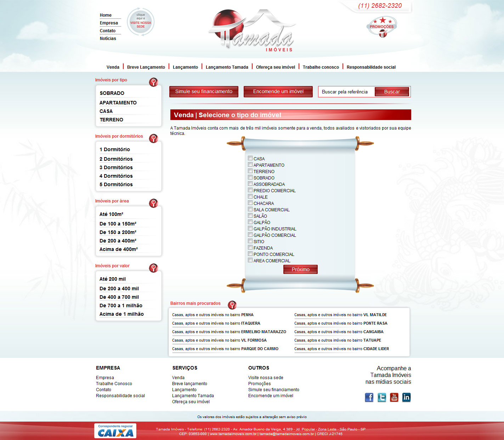Select 'De 400 a 700 mil' price filter
Screen dimensions: 504x440
tap(119, 297)
